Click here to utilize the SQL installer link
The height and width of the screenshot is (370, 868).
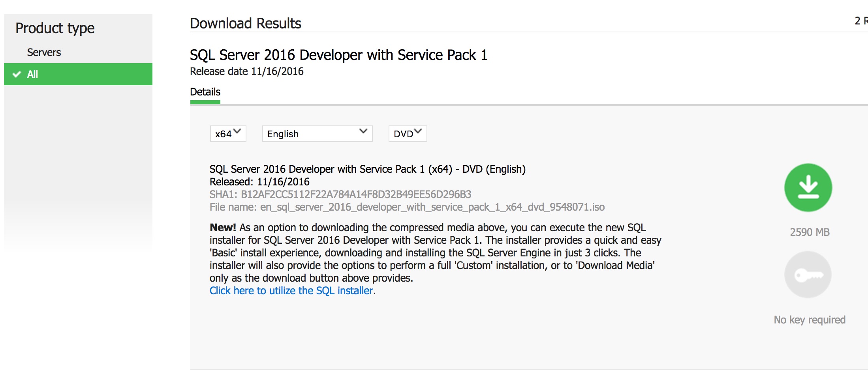pyautogui.click(x=291, y=291)
